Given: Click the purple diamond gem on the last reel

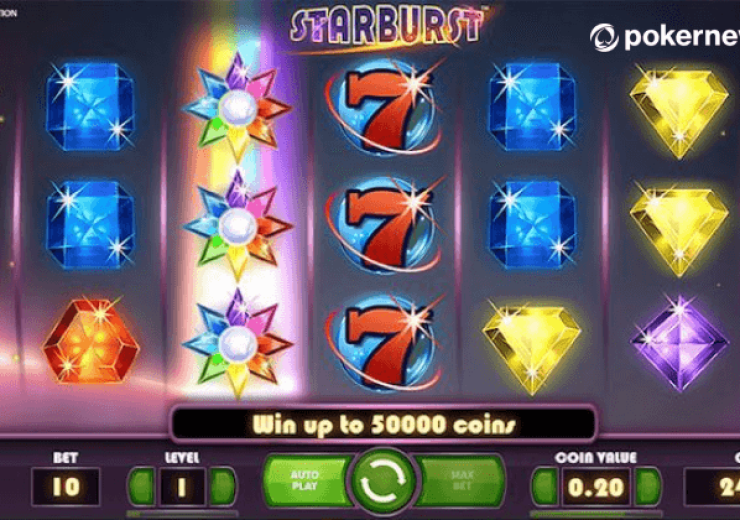Looking at the screenshot, I should (x=680, y=343).
